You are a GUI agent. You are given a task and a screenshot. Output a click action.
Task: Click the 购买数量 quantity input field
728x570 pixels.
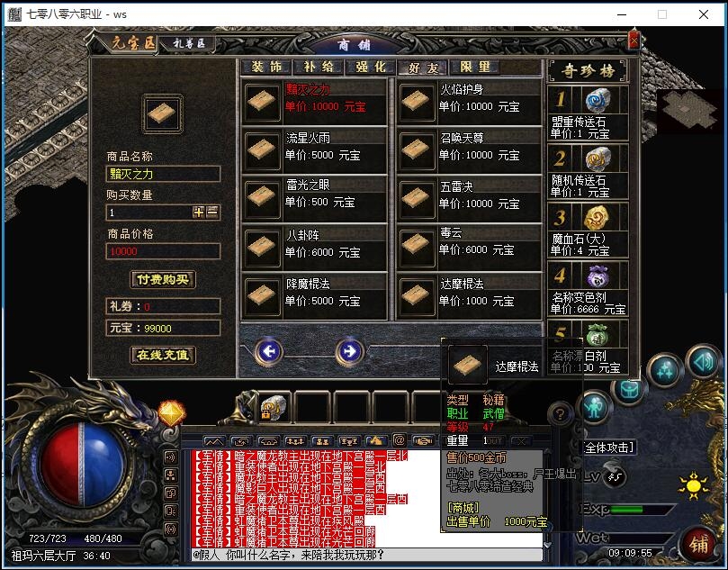(x=148, y=213)
